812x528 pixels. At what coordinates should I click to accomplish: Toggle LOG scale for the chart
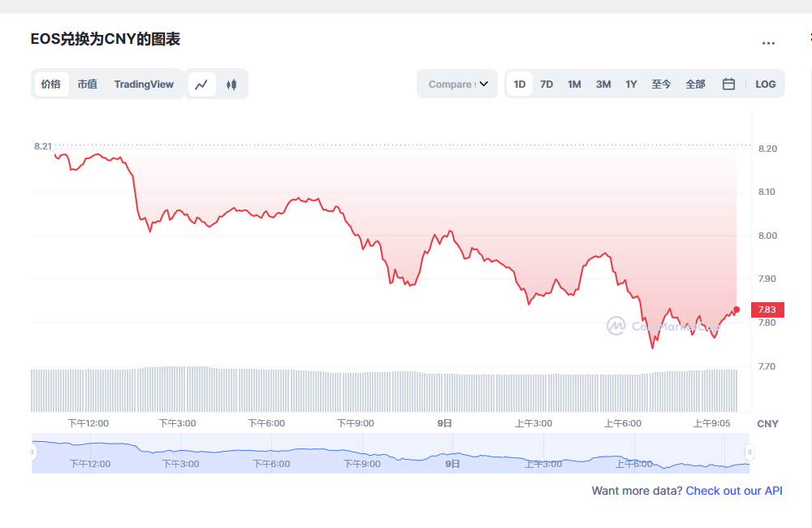tap(765, 84)
